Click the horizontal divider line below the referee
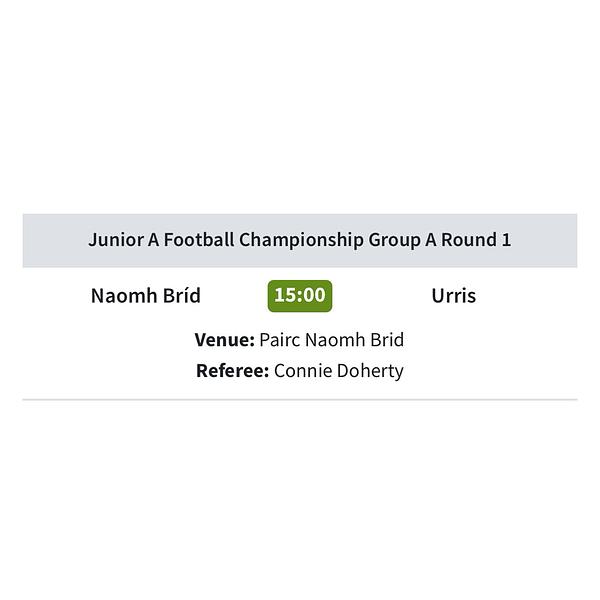This screenshot has height=600, width=600. pos(300,399)
